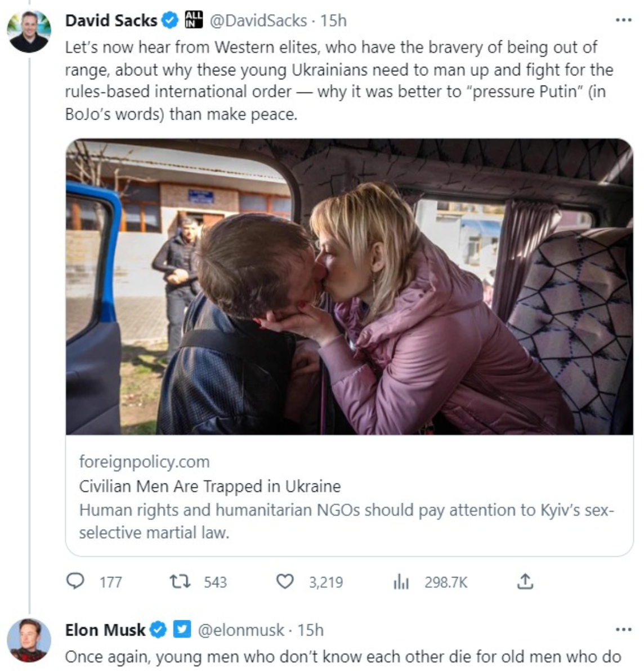Image resolution: width=644 pixels, height=671 pixels.
Task: Click the All In affiliation badge
Action: tap(194, 21)
